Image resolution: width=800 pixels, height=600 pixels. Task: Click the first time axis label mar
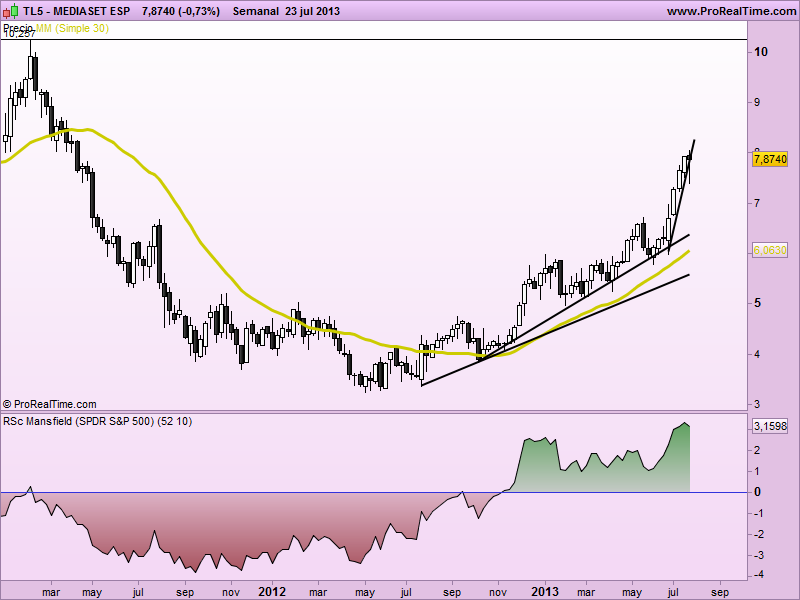pyautogui.click(x=51, y=592)
